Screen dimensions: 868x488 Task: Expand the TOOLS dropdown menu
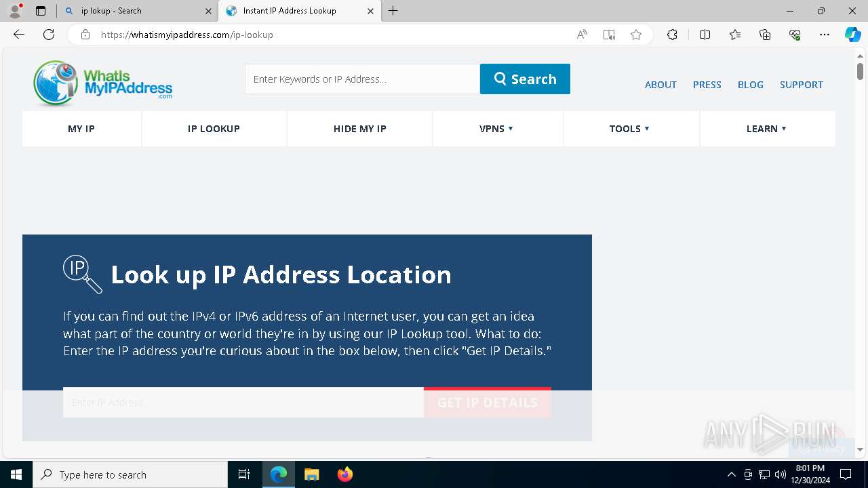631,129
